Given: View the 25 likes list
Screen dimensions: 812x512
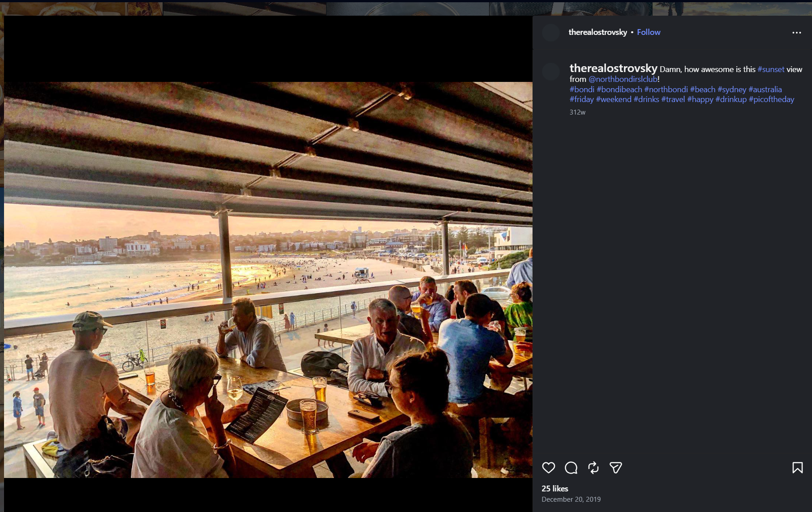Looking at the screenshot, I should coord(555,489).
